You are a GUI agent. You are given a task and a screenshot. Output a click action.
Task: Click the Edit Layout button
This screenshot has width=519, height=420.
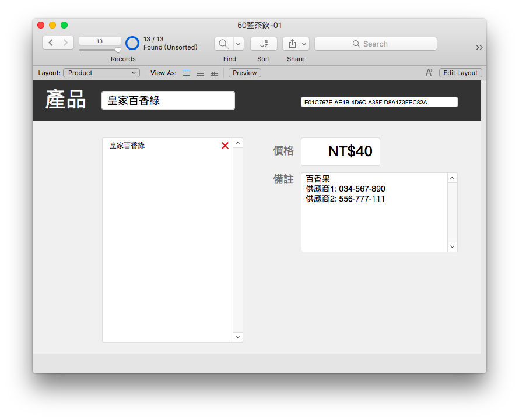(x=461, y=73)
